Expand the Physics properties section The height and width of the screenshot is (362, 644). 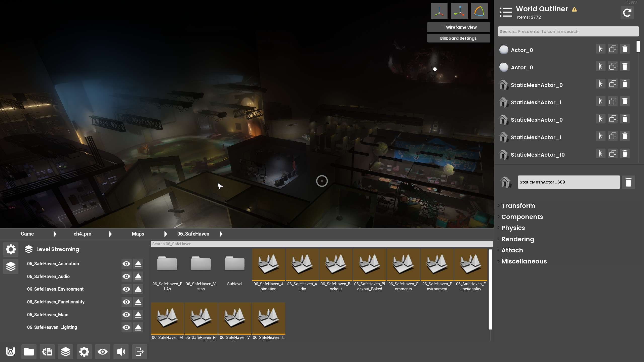click(513, 228)
